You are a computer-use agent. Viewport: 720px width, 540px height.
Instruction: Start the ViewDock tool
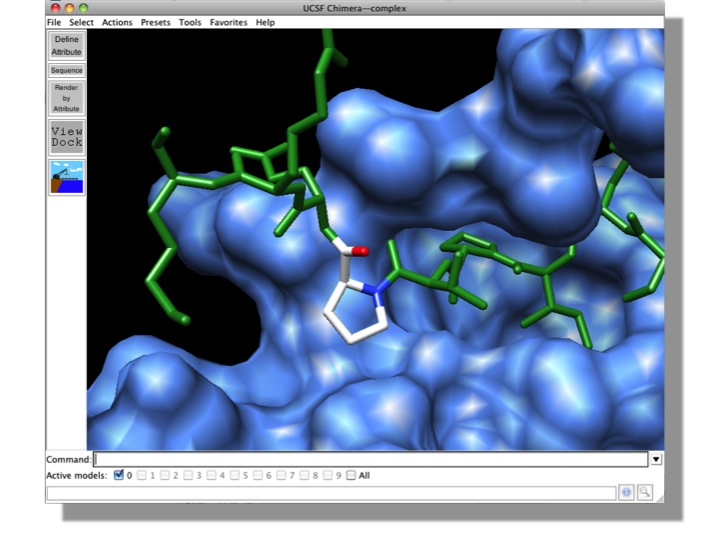[x=67, y=137]
